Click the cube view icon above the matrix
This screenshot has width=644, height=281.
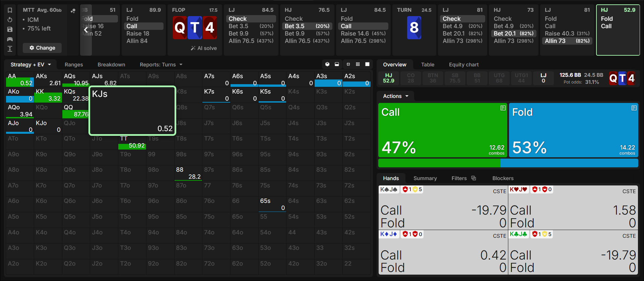(327, 64)
